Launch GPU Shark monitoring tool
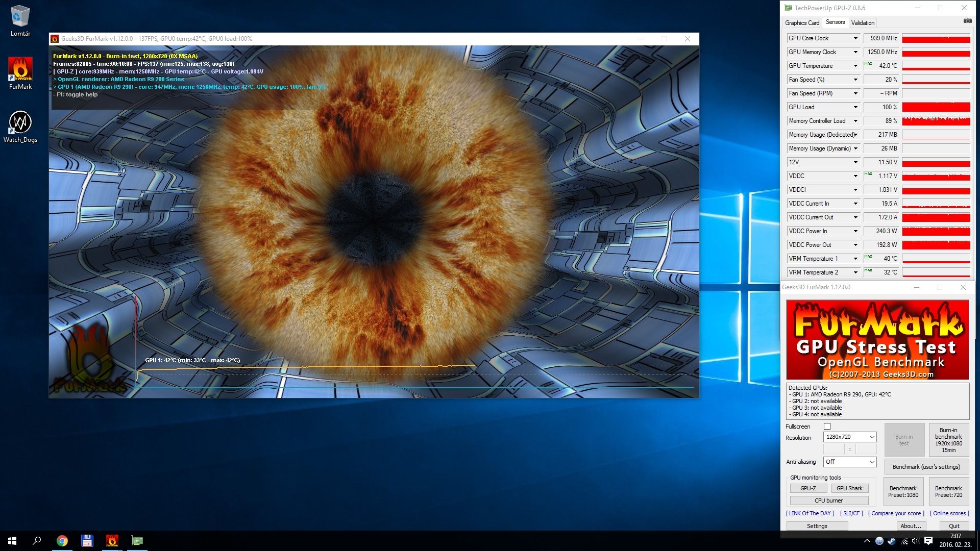980x551 pixels. pos(849,488)
